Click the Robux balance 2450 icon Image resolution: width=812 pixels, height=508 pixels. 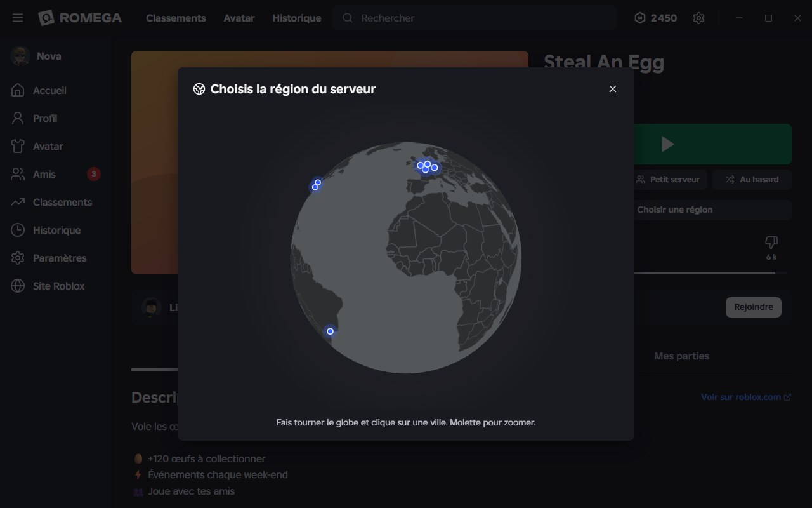[640, 18]
